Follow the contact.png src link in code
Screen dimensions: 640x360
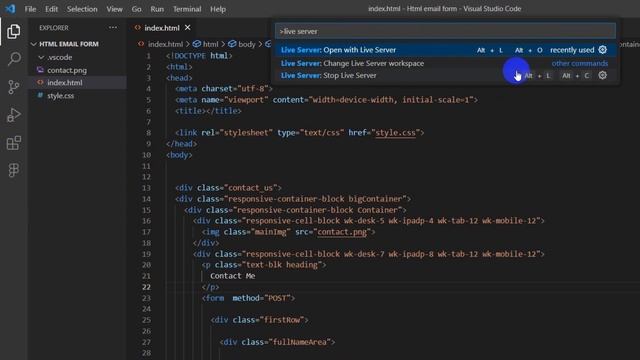342,232
